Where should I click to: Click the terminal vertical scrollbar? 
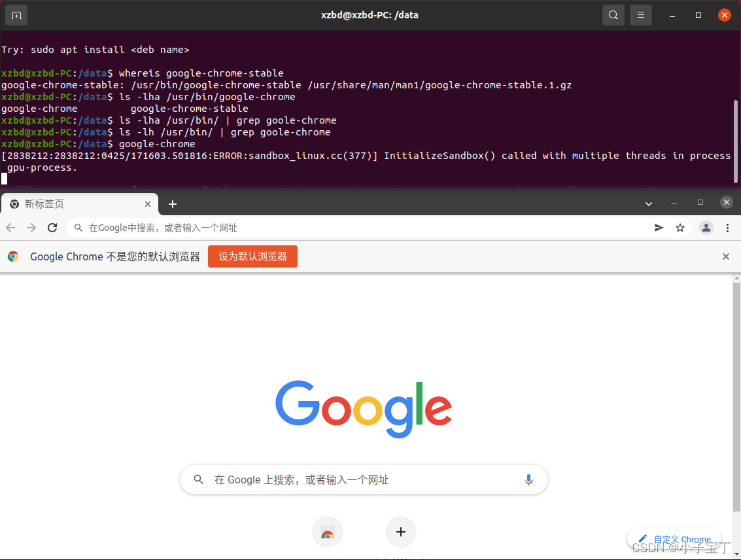click(x=735, y=141)
